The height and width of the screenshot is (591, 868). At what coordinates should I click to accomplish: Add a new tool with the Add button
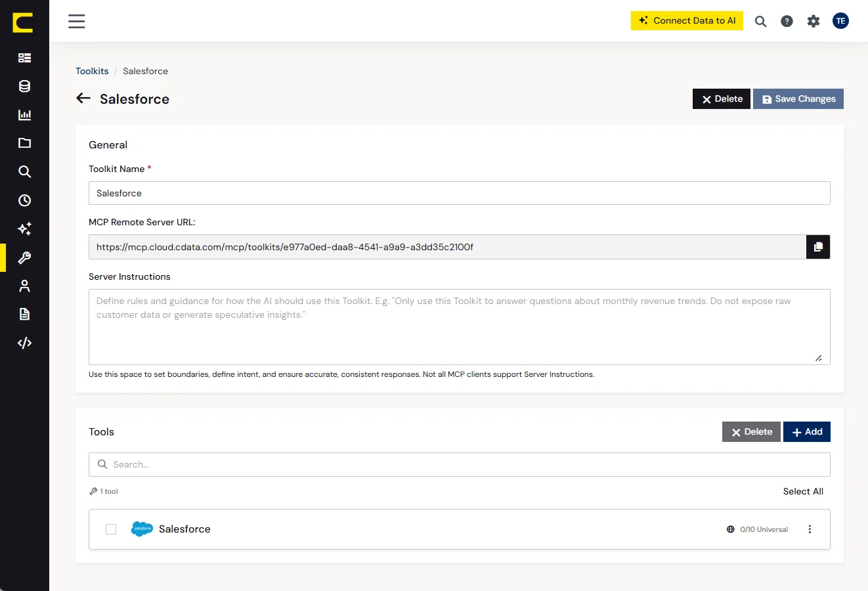click(x=807, y=431)
